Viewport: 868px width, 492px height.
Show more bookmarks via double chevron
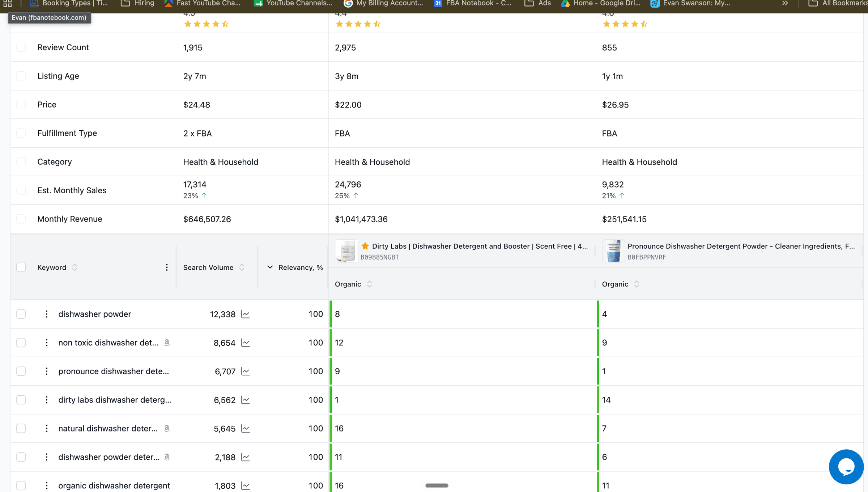coord(785,3)
